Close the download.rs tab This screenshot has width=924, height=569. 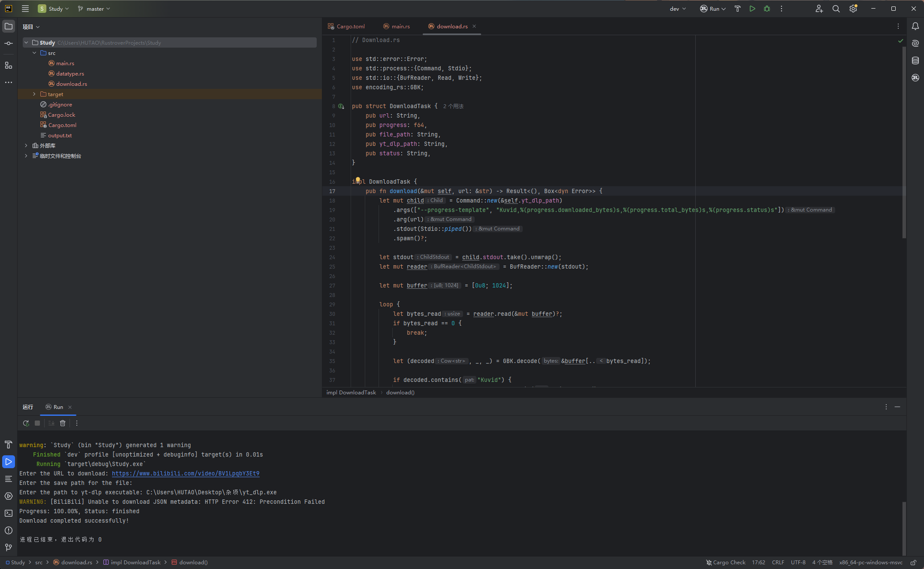point(474,26)
